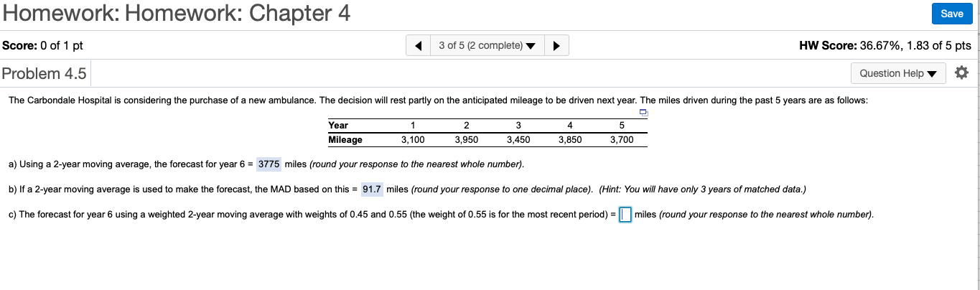980x290 pixels.
Task: Click the data table pop-out icon
Action: [x=644, y=113]
